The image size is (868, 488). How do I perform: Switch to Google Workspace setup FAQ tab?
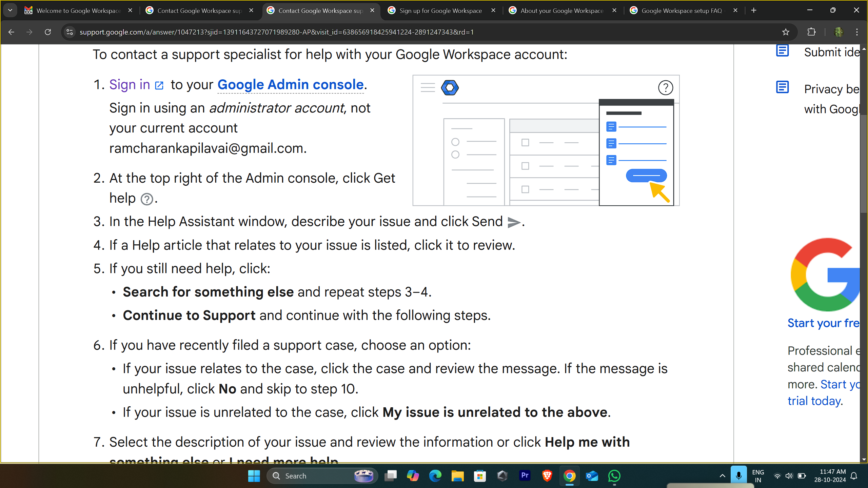click(x=682, y=11)
